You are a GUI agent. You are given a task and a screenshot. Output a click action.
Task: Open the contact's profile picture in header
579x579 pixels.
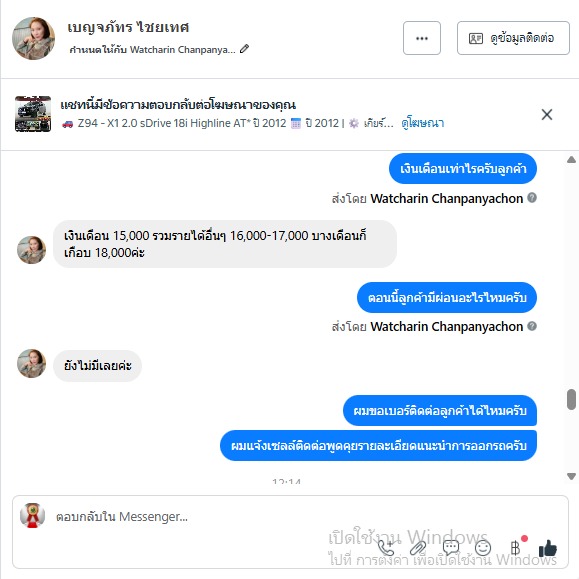(34, 38)
